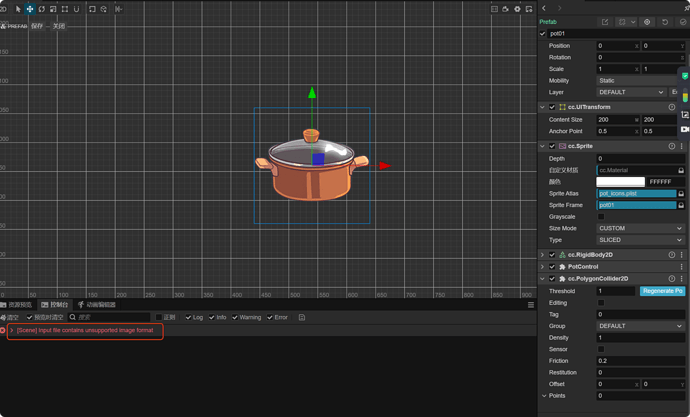The width and height of the screenshot is (690, 417).
Task: Click 清空 to clear console
Action: point(10,317)
